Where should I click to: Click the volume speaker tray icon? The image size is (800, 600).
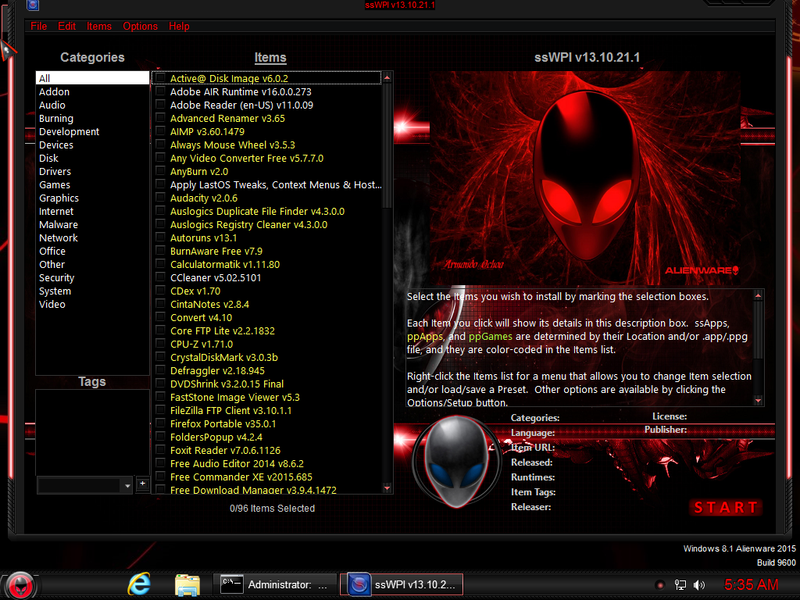tap(700, 584)
